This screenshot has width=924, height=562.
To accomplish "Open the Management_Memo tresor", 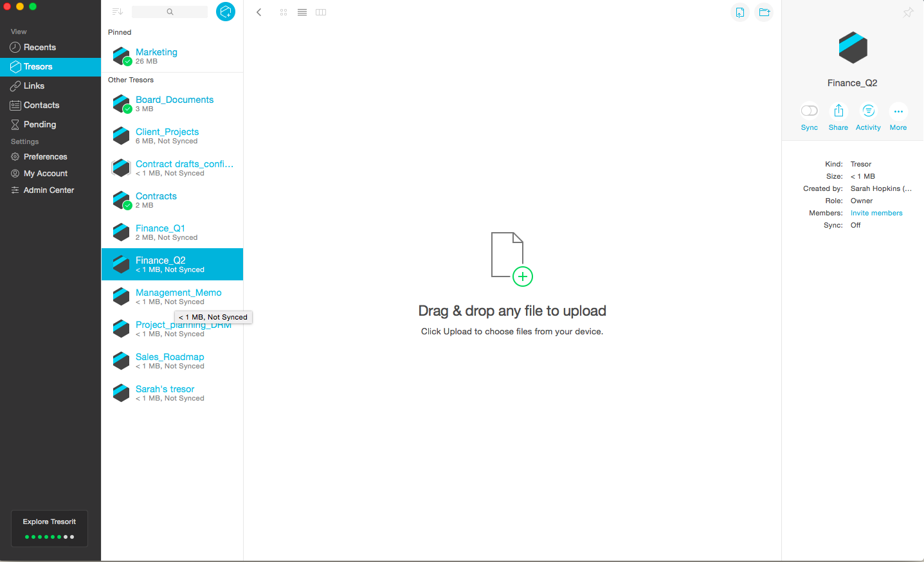I will pos(172,296).
